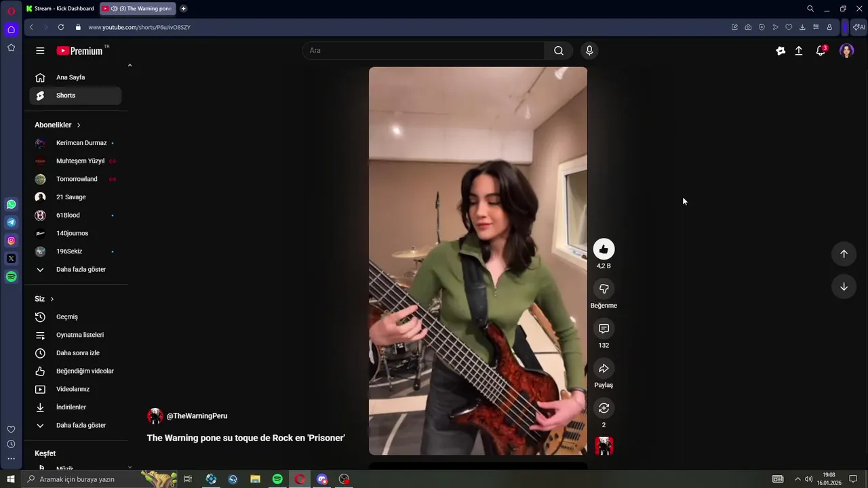Open Kerimcan Durmaz channel
This screenshot has width=868, height=488.
pos(75,143)
